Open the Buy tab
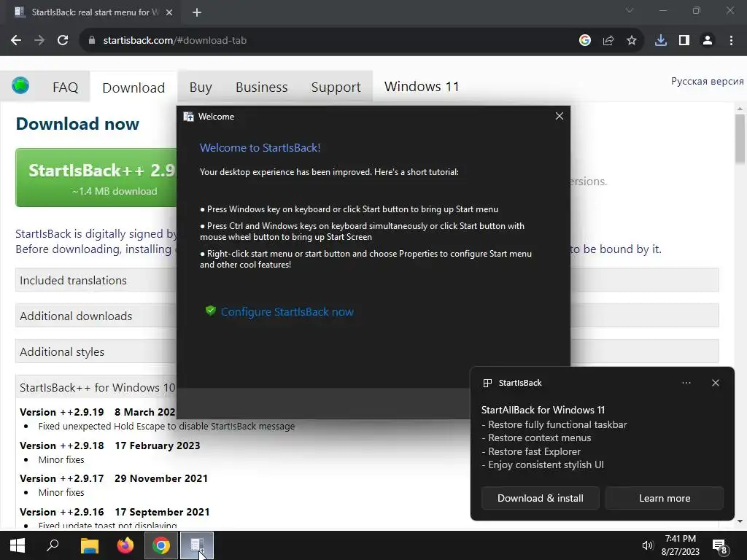This screenshot has height=560, width=747. pyautogui.click(x=201, y=87)
